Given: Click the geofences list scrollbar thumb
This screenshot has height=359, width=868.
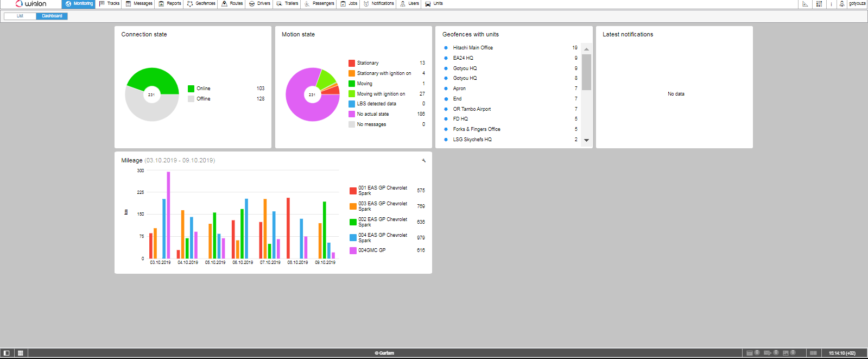Looking at the screenshot, I should 586,72.
